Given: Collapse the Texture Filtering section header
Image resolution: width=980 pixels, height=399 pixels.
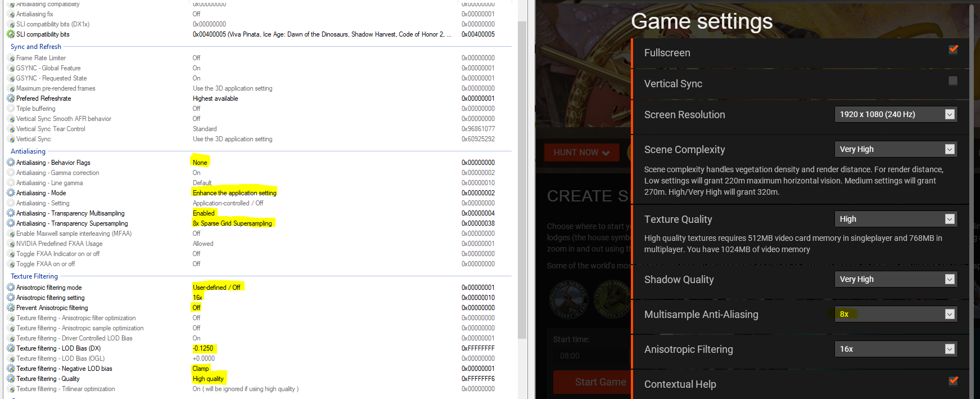Looking at the screenshot, I should point(34,276).
